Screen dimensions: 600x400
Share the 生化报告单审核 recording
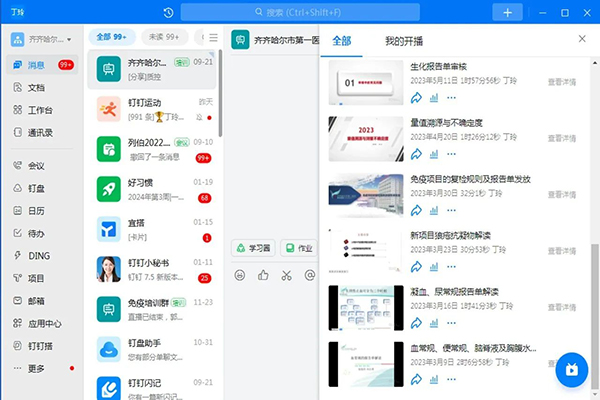click(x=416, y=98)
